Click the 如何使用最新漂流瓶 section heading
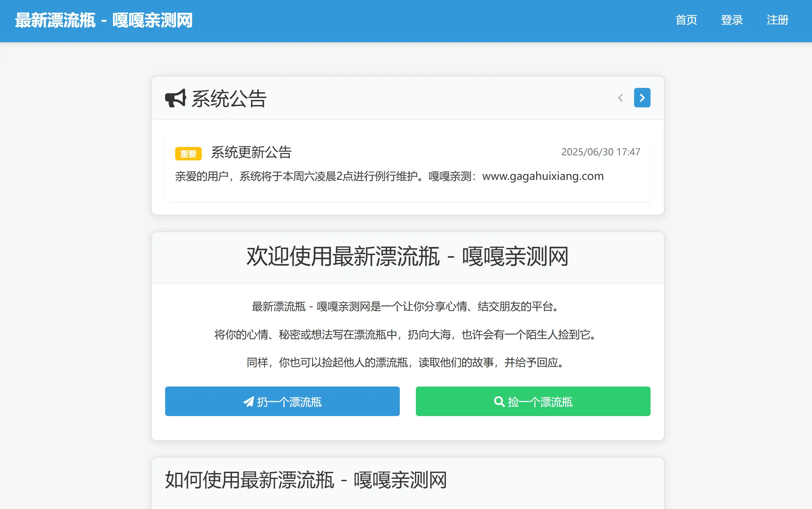This screenshot has width=812, height=509. (305, 480)
